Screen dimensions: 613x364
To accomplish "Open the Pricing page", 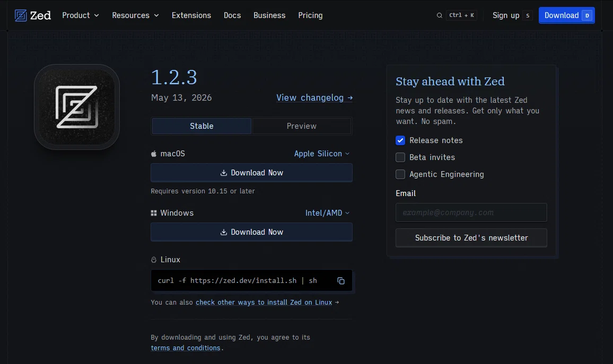I will 310,15.
